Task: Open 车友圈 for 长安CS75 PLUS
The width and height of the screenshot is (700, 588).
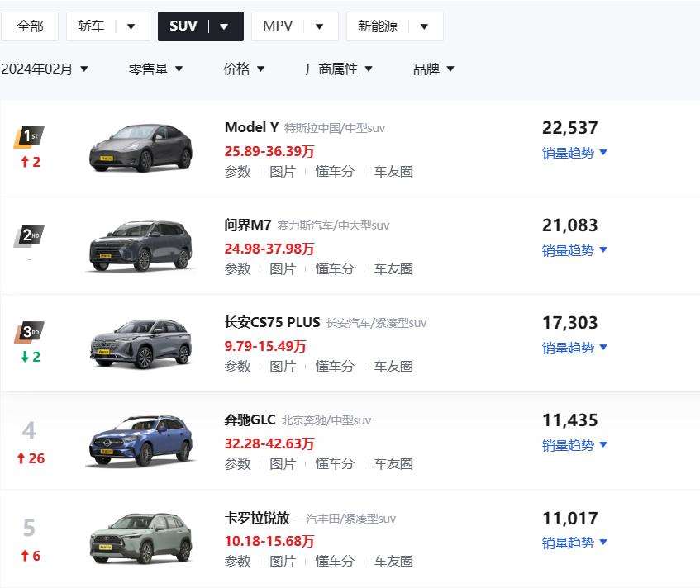Action: 393,367
